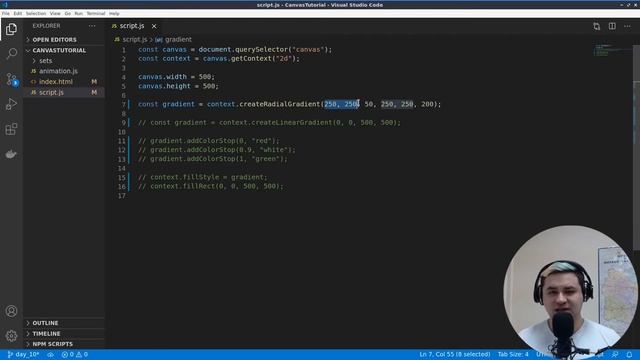Open the Manage gear icon

tap(11, 336)
